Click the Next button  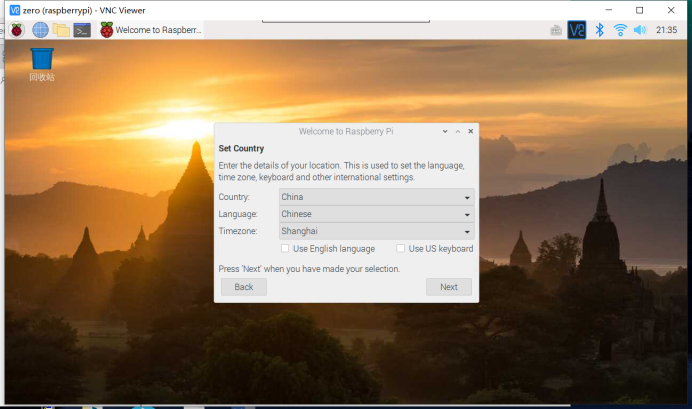pyautogui.click(x=449, y=287)
